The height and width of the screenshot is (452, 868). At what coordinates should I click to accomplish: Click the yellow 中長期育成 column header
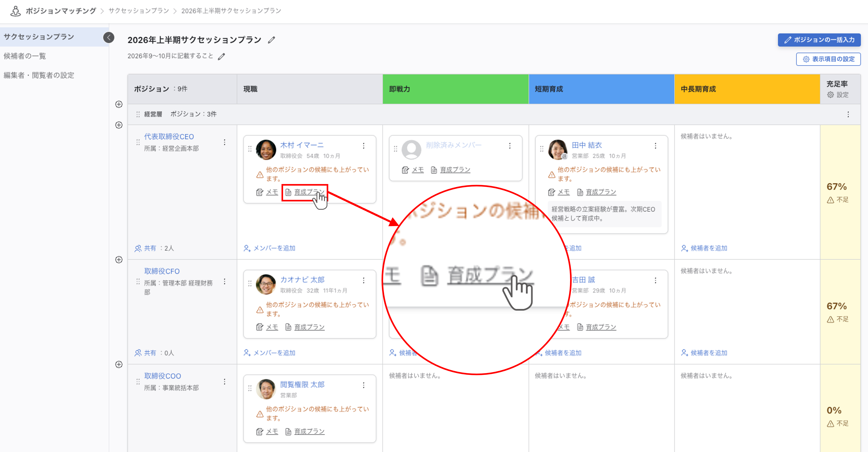(x=747, y=89)
